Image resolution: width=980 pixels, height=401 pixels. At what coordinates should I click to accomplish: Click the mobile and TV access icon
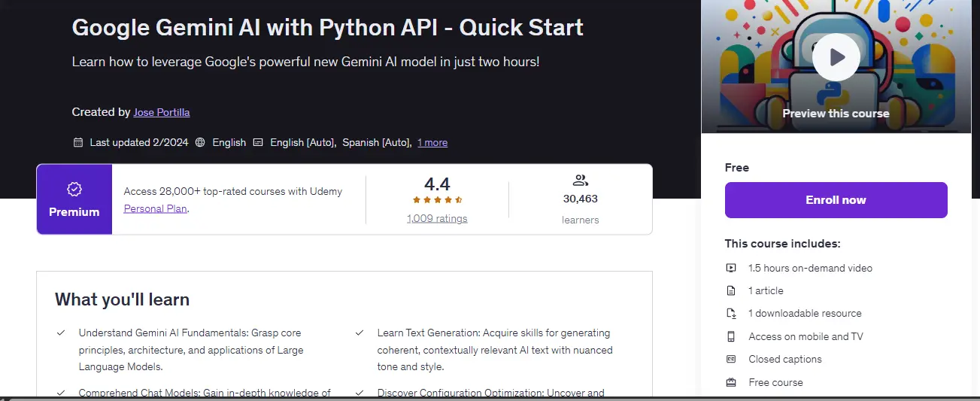[x=731, y=336]
